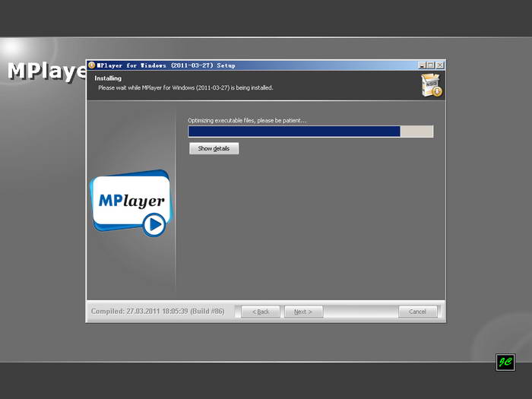Click the filled blue part of progress bar
This screenshot has width=532, height=399.
click(294, 131)
